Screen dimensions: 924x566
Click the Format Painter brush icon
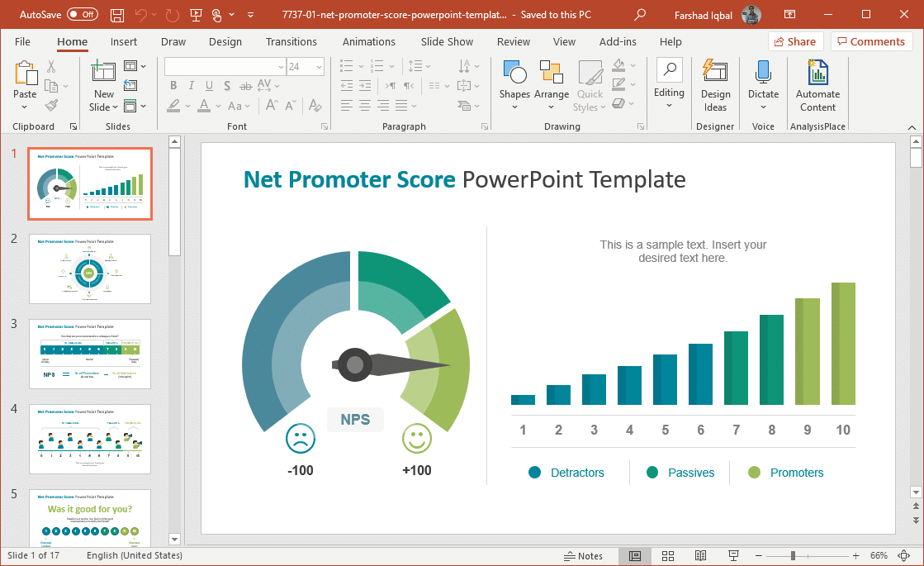tap(51, 106)
